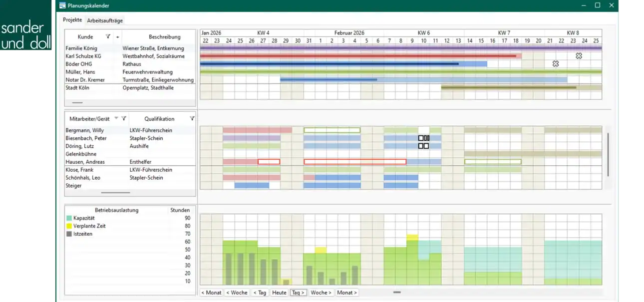Click the small arrow next to Kunde filter
644x302 pixels.
tap(117, 37)
